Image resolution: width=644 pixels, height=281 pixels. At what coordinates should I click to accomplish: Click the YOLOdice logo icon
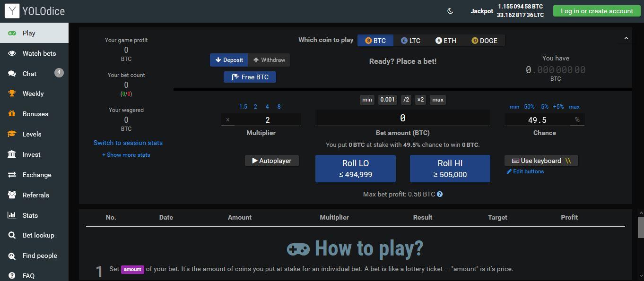pyautogui.click(x=12, y=11)
